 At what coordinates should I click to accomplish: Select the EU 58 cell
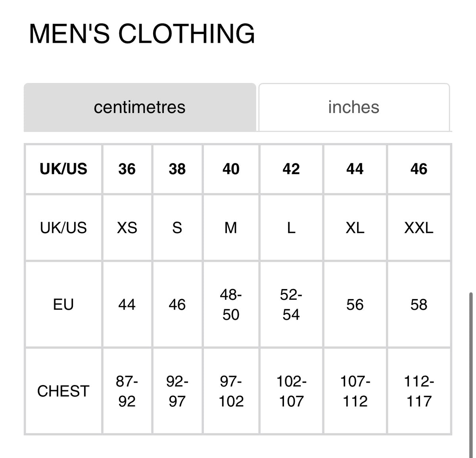tap(419, 305)
